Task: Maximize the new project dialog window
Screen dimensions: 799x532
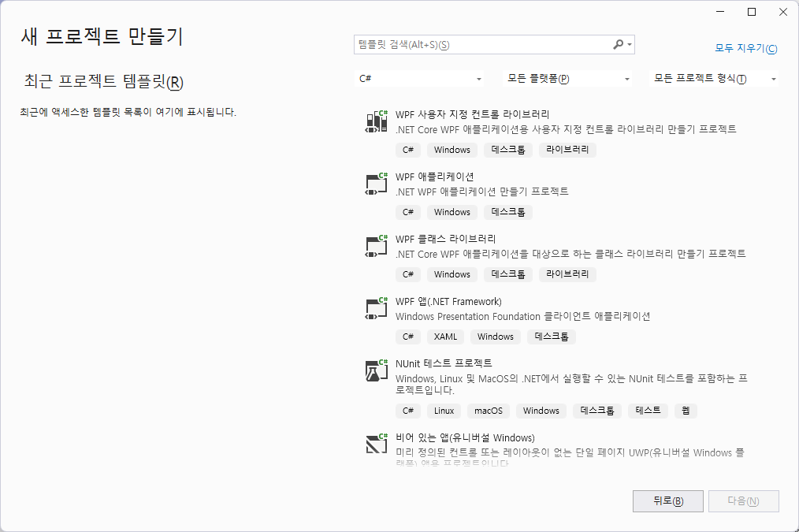Action: (x=752, y=12)
